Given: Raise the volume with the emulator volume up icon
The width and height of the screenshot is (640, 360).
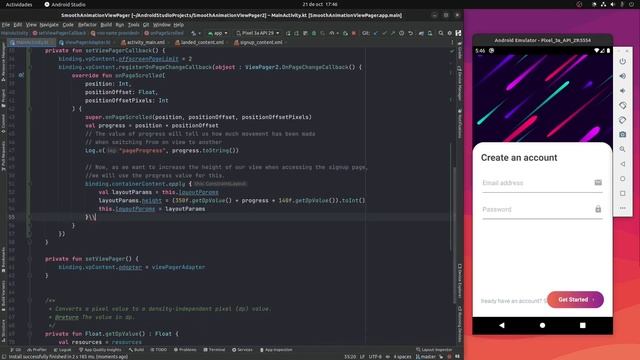Looking at the screenshot, I should coord(622,76).
